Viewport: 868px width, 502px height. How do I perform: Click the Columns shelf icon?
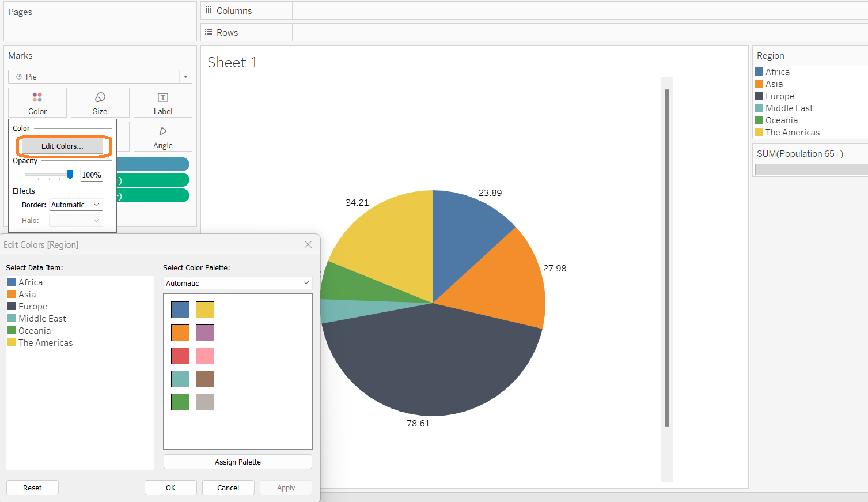[209, 10]
